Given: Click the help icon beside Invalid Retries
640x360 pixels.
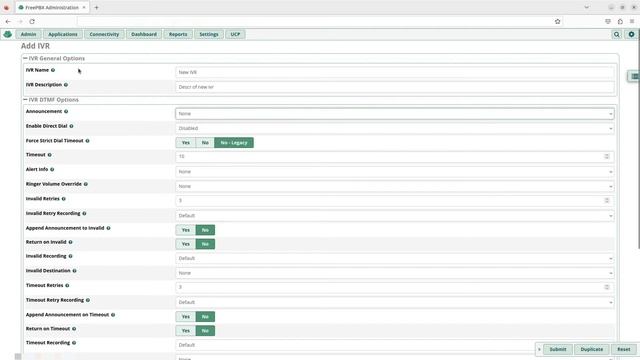Looking at the screenshot, I should pyautogui.click(x=64, y=199).
